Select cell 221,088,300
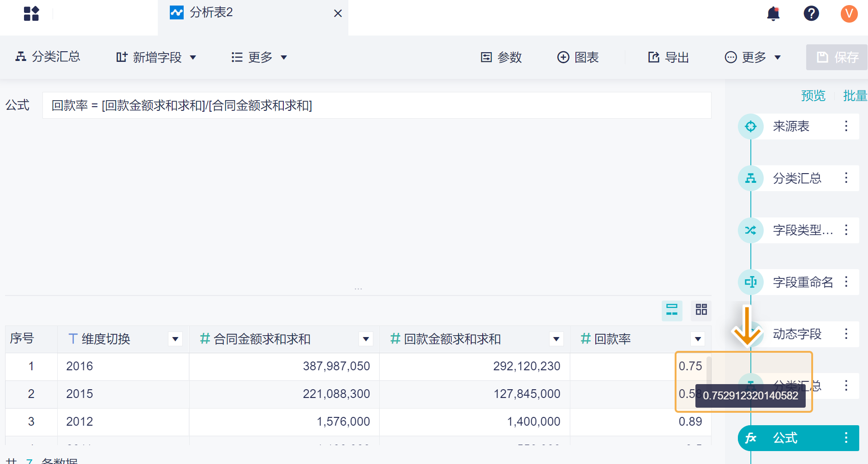Viewport: 868px width, 464px height. [x=284, y=394]
